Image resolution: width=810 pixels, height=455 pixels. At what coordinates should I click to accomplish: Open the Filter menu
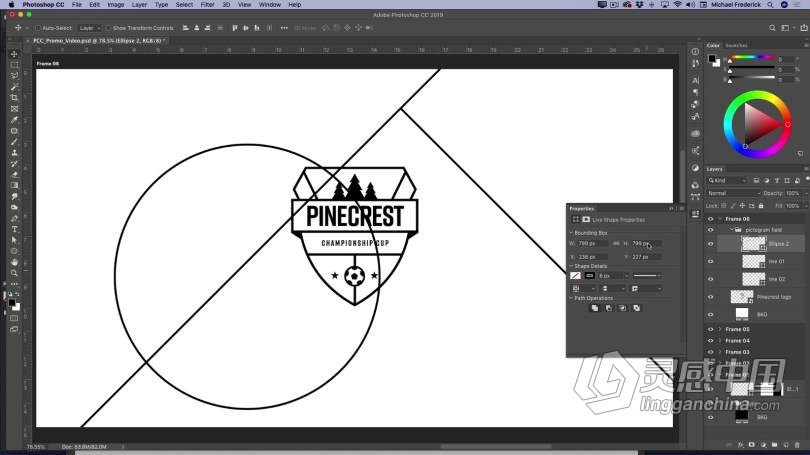(207, 5)
